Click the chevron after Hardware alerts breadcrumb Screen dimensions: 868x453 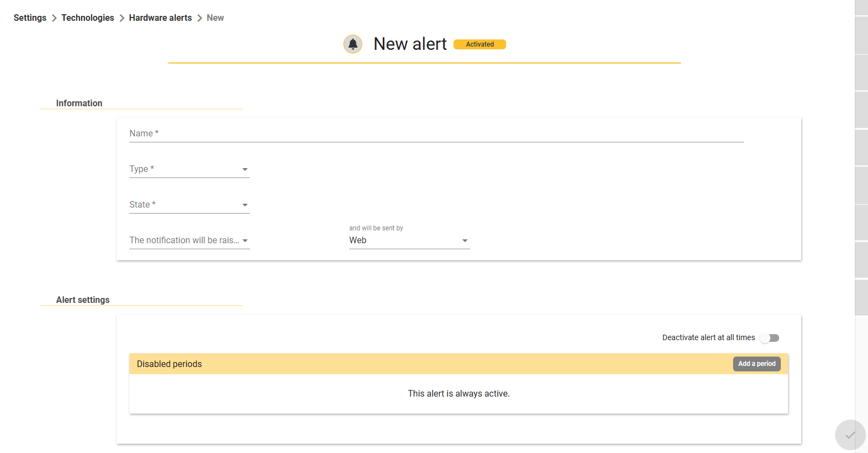click(200, 18)
